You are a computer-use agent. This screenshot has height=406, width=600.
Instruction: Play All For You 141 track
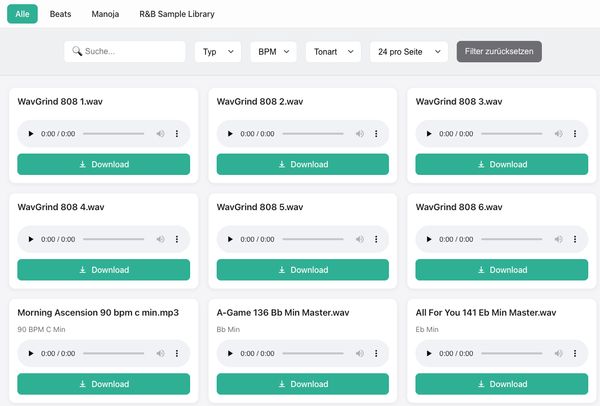click(x=427, y=353)
